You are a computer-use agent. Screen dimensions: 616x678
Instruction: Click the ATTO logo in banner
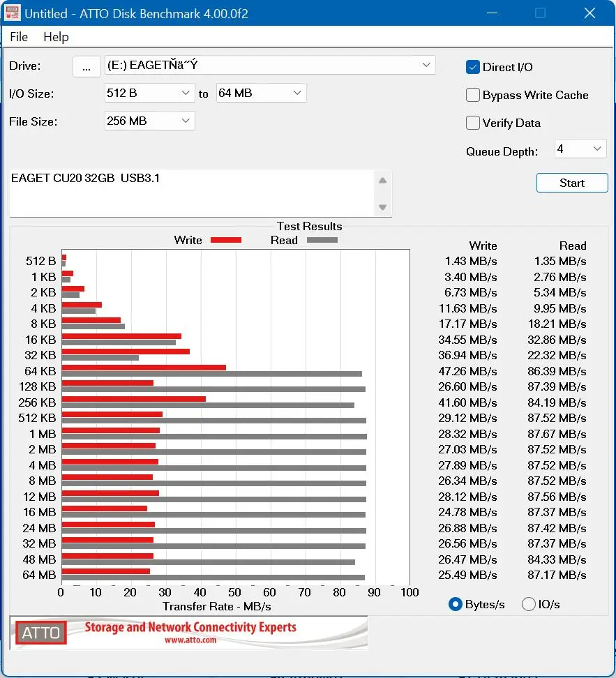[41, 633]
